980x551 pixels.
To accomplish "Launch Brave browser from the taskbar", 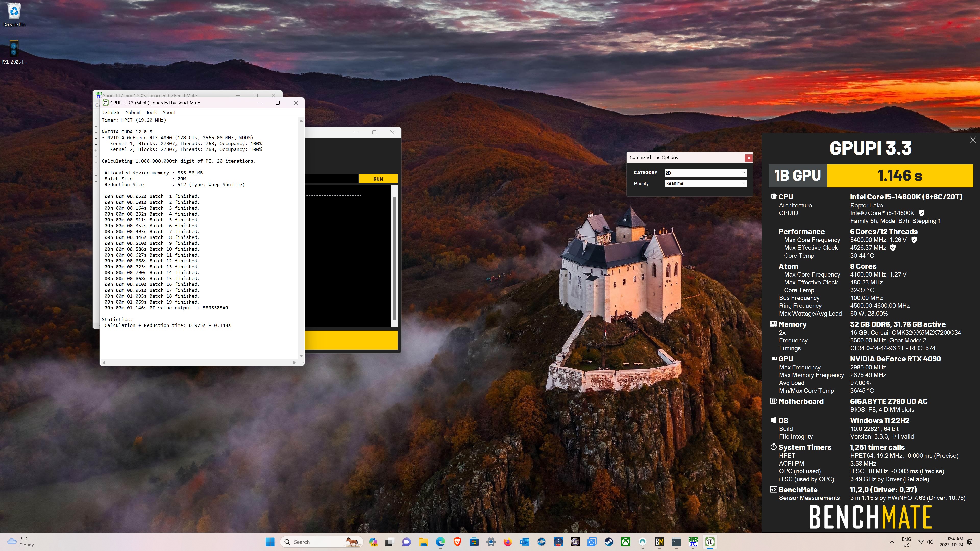I will tap(457, 542).
